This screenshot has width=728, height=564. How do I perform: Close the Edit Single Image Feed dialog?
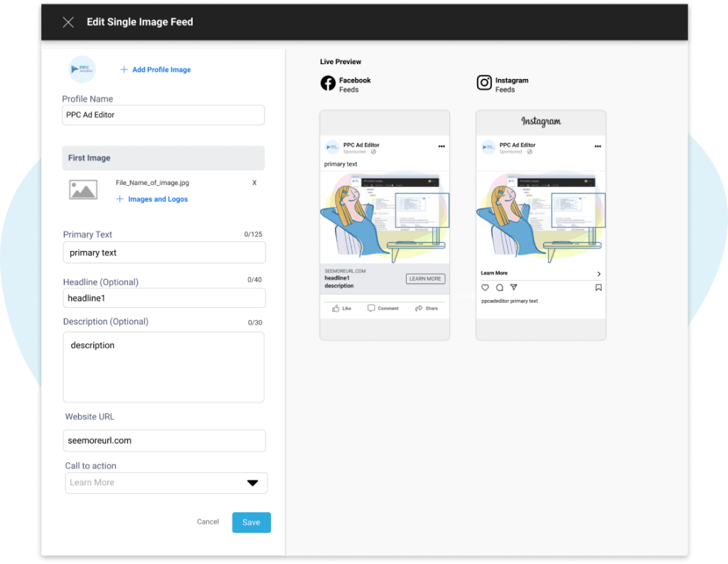click(68, 22)
